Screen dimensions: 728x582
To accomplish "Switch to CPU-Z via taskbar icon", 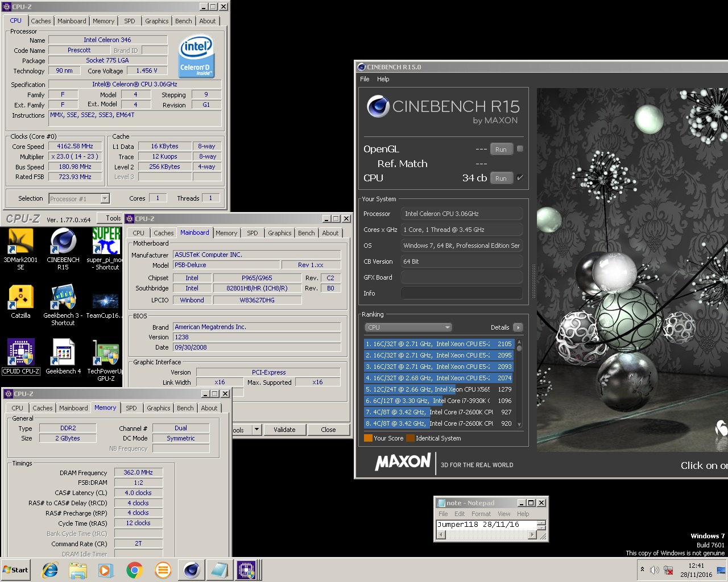I will pyautogui.click(x=247, y=570).
